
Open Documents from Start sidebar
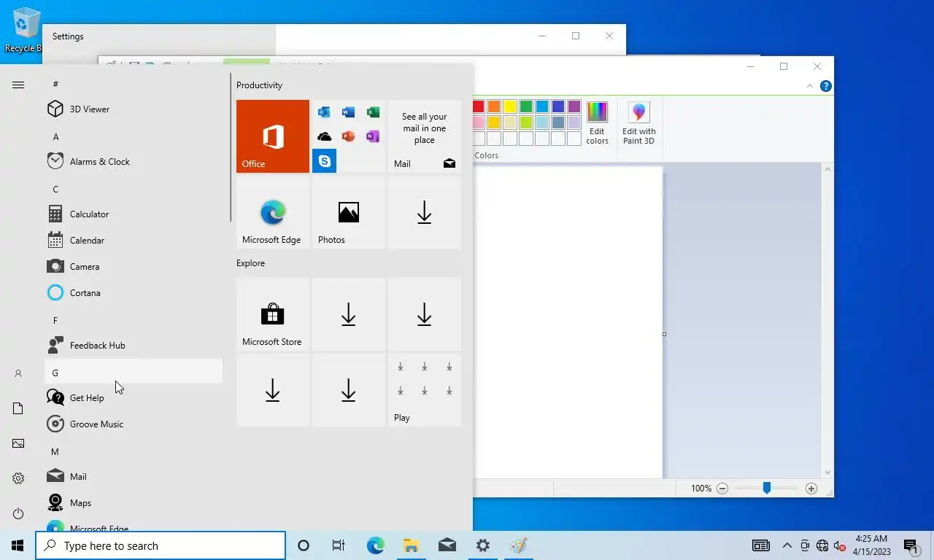[18, 409]
